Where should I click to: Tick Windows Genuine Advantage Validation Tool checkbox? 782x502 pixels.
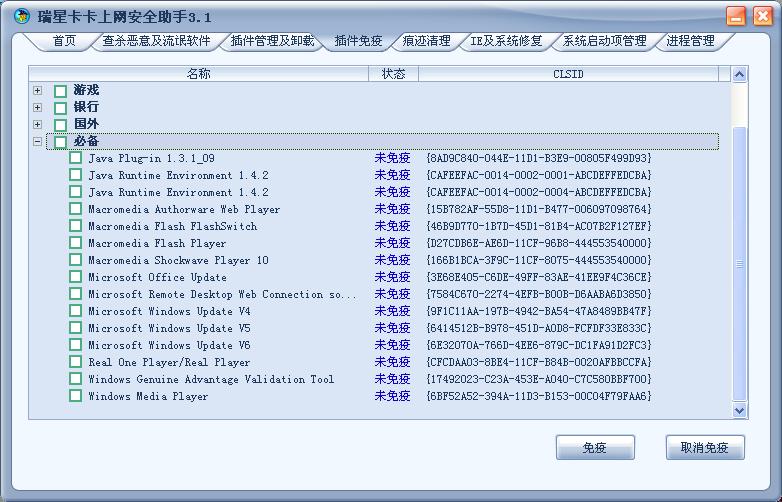pyautogui.click(x=75, y=378)
